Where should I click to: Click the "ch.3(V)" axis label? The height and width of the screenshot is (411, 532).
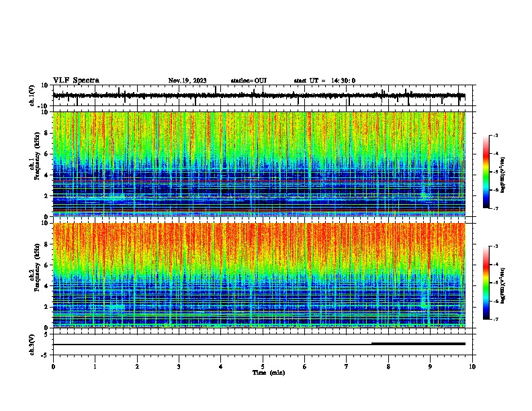32,345
